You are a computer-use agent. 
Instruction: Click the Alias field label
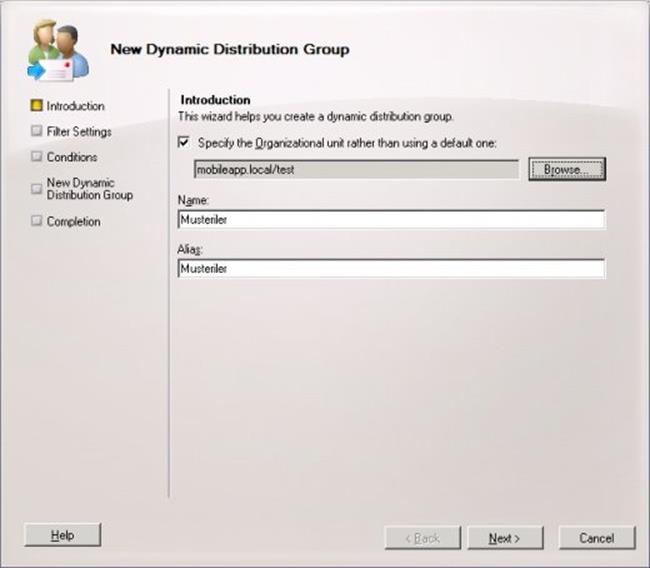(x=190, y=250)
